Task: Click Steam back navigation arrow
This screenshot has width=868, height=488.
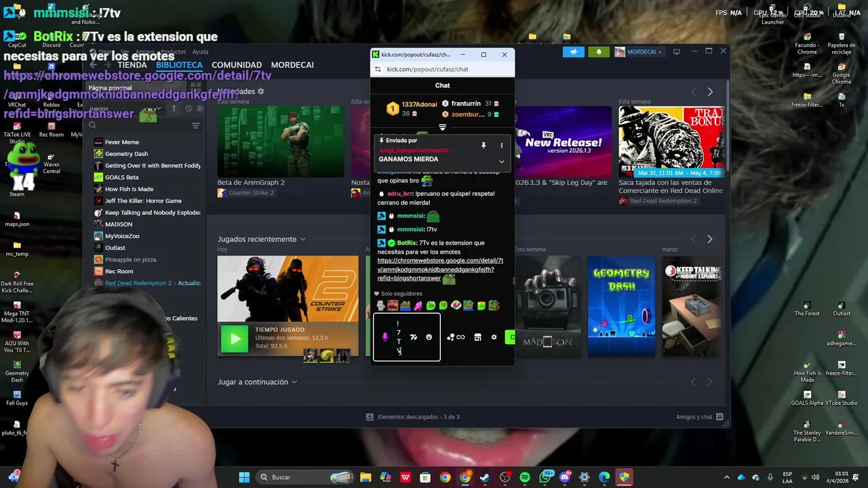Action: pos(94,65)
